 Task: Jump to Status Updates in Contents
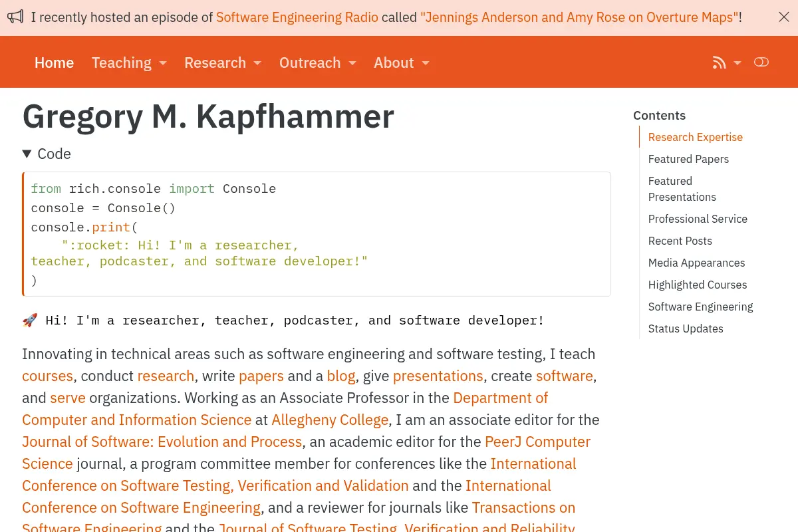click(x=686, y=329)
